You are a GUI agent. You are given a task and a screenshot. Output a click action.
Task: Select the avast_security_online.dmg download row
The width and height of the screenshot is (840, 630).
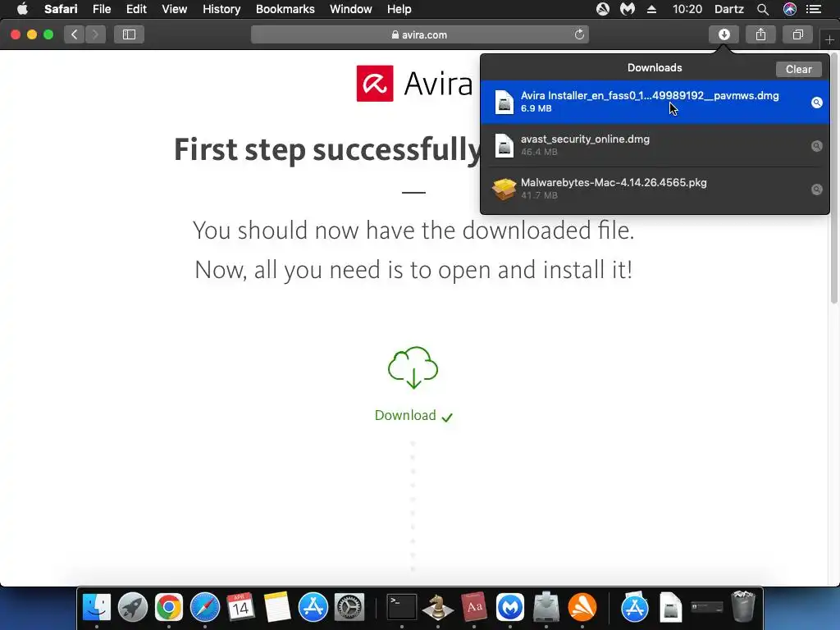pos(655,145)
